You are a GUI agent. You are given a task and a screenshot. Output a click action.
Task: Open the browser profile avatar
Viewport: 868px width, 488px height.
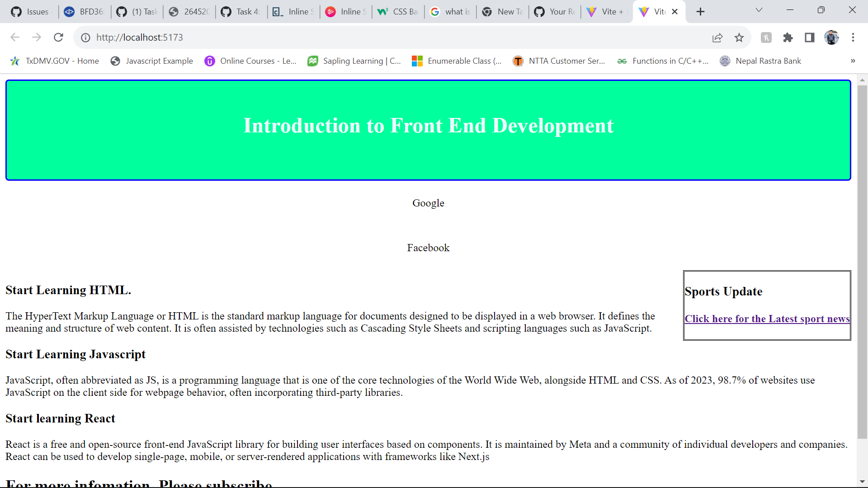(x=832, y=38)
